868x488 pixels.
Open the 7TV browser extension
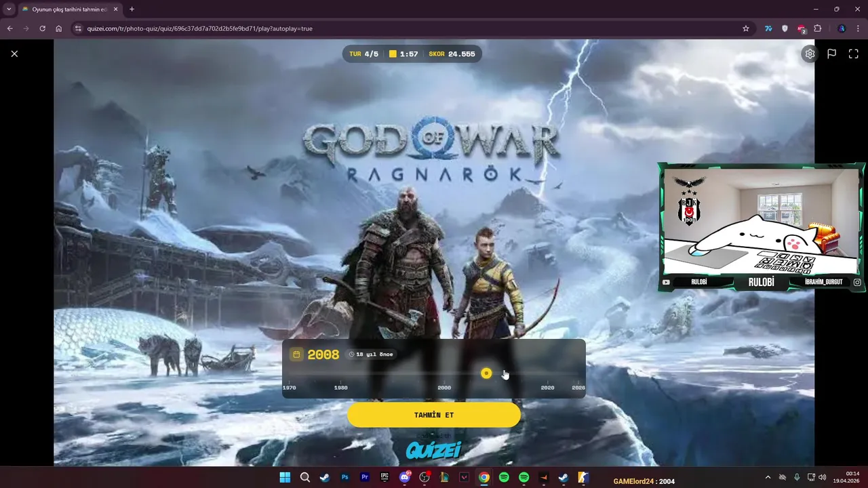768,28
